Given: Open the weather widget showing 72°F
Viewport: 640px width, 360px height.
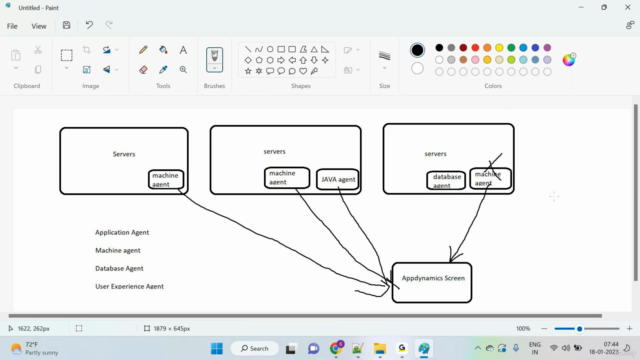Looking at the screenshot, I should pos(34,349).
